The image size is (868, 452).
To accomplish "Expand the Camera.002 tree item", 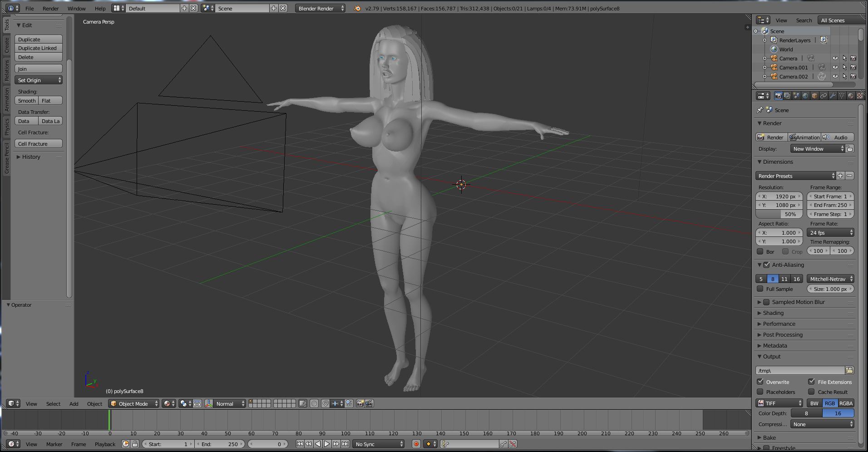I will click(x=764, y=76).
